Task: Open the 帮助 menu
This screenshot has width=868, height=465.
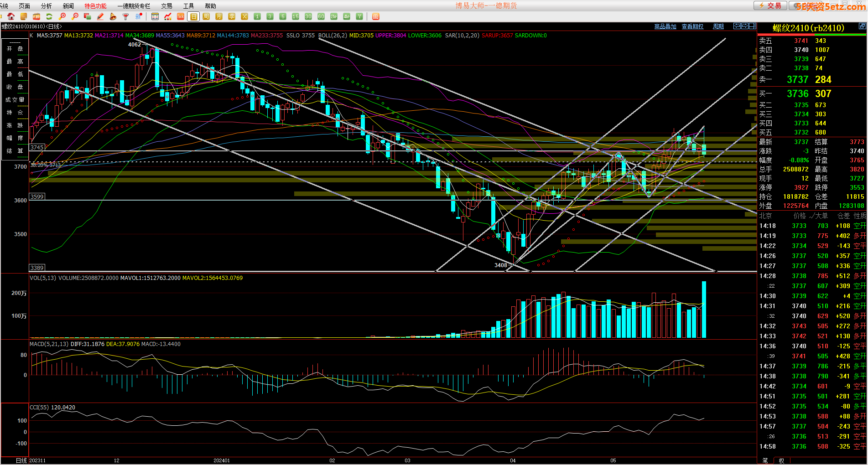Action: click(210, 6)
